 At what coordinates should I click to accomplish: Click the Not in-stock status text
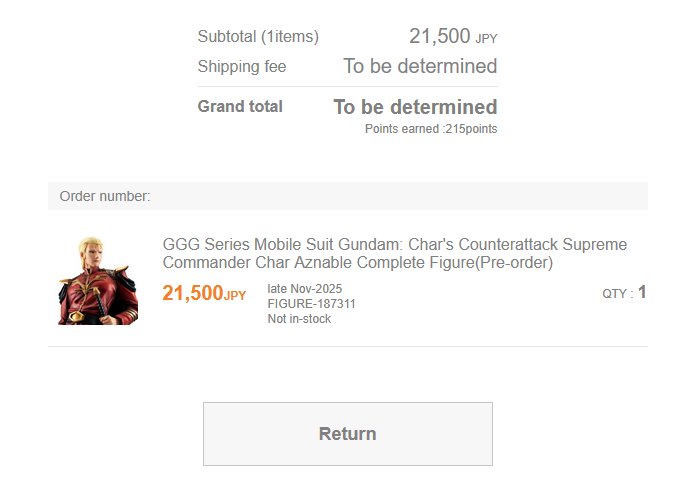(x=299, y=319)
